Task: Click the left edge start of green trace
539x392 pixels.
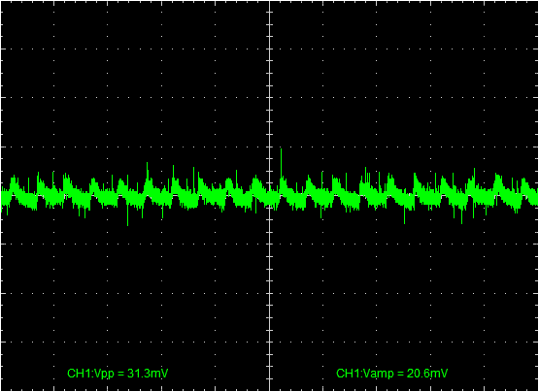Action: [x=2, y=197]
